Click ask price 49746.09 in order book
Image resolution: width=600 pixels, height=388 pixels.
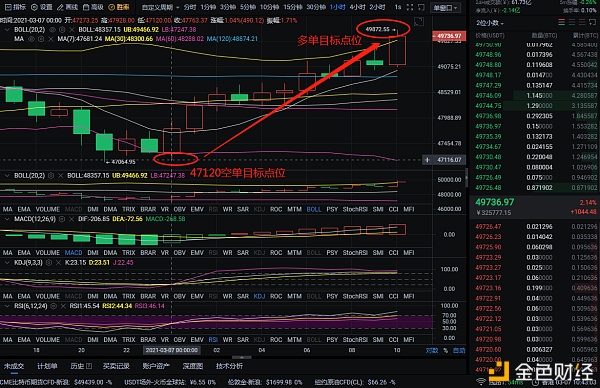point(488,95)
